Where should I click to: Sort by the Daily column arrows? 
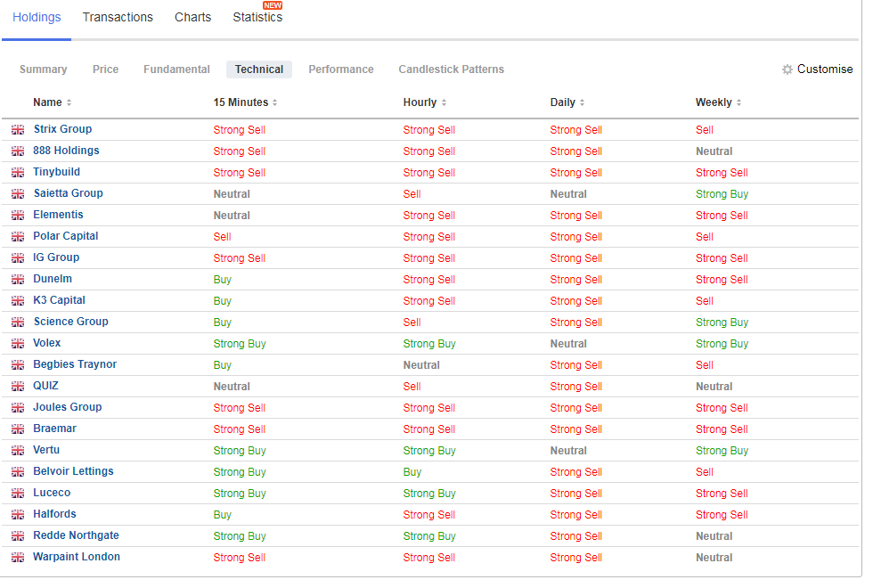582,102
